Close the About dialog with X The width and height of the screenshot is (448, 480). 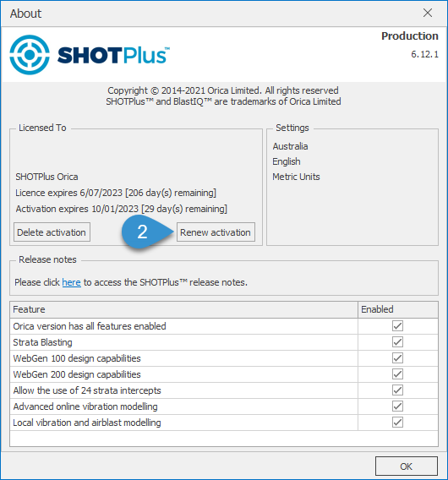point(428,13)
